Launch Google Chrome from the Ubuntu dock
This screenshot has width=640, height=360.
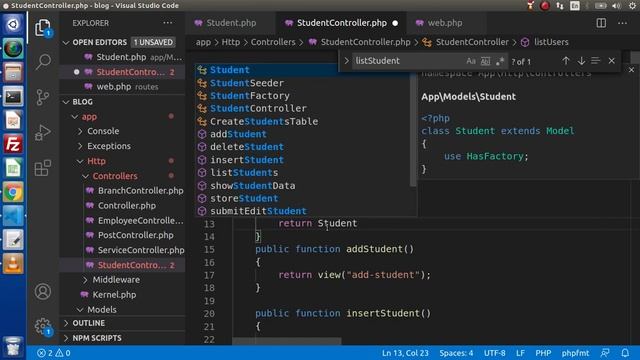13,192
